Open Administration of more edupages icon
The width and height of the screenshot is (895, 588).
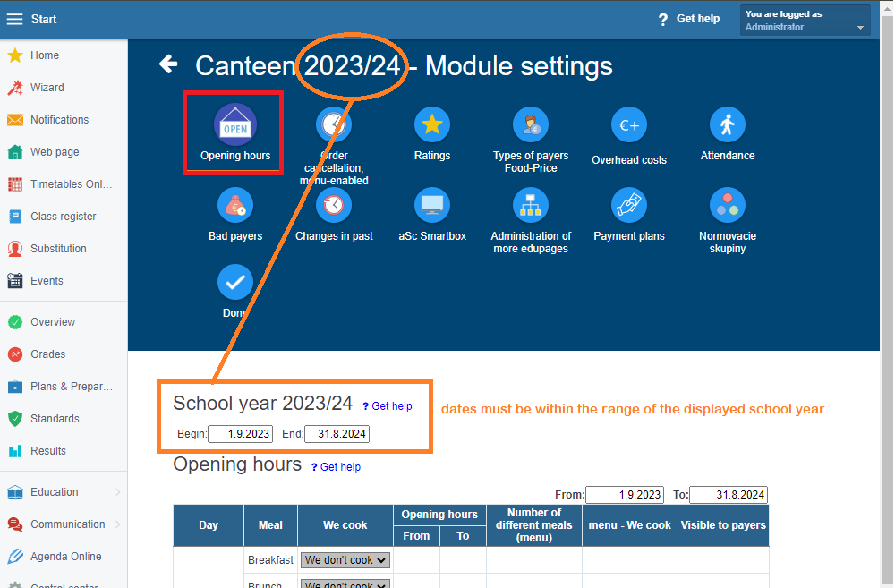(x=530, y=205)
